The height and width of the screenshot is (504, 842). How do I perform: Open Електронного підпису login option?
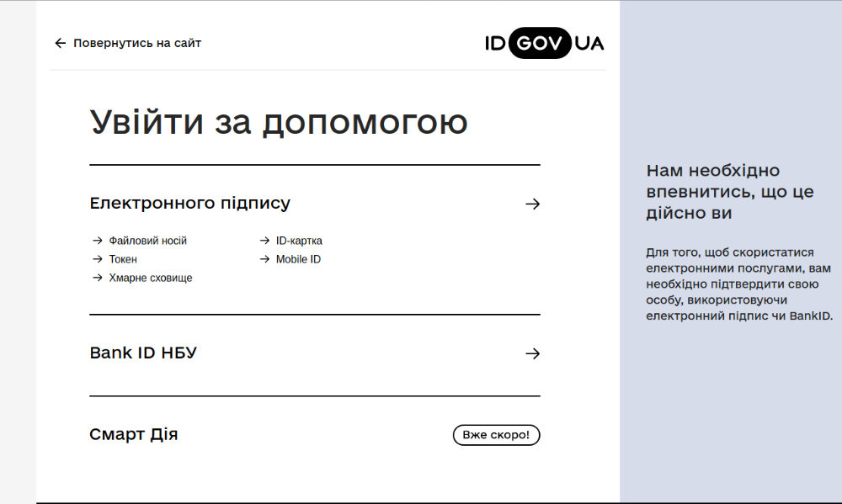[x=190, y=204]
